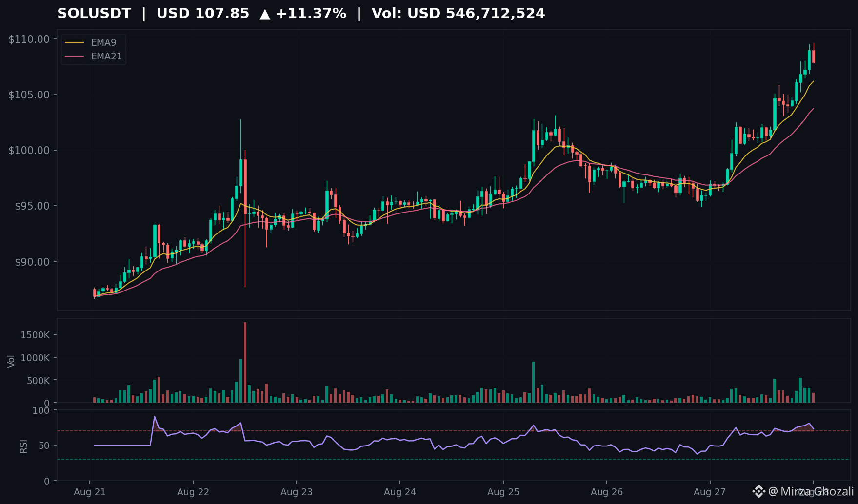
Task: Click the Vol: USD 546,712,524 text
Action: 459,14
